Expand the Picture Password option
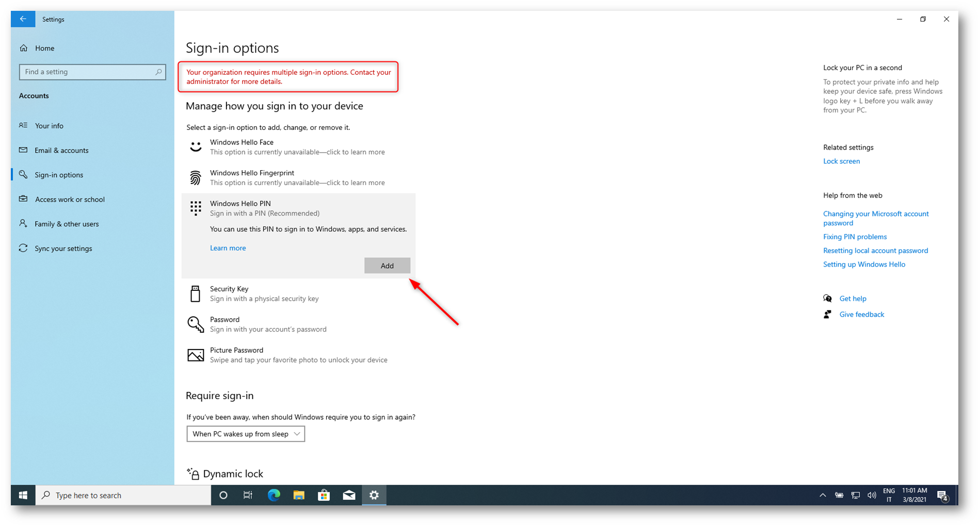The height and width of the screenshot is (527, 980). coord(299,355)
